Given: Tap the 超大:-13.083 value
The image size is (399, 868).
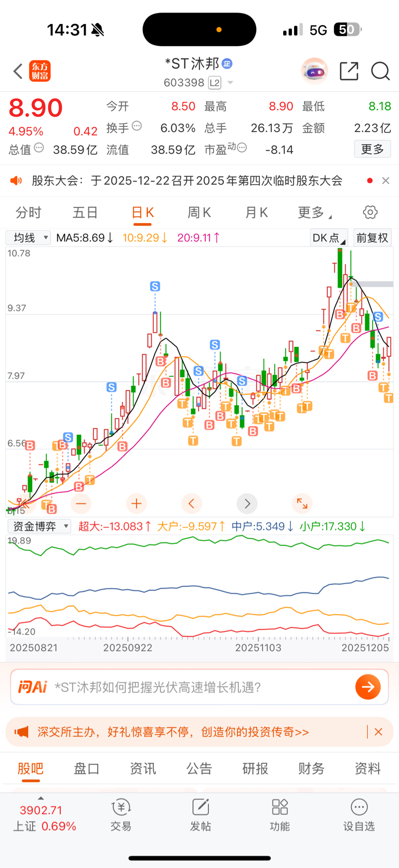Looking at the screenshot, I should click(114, 526).
